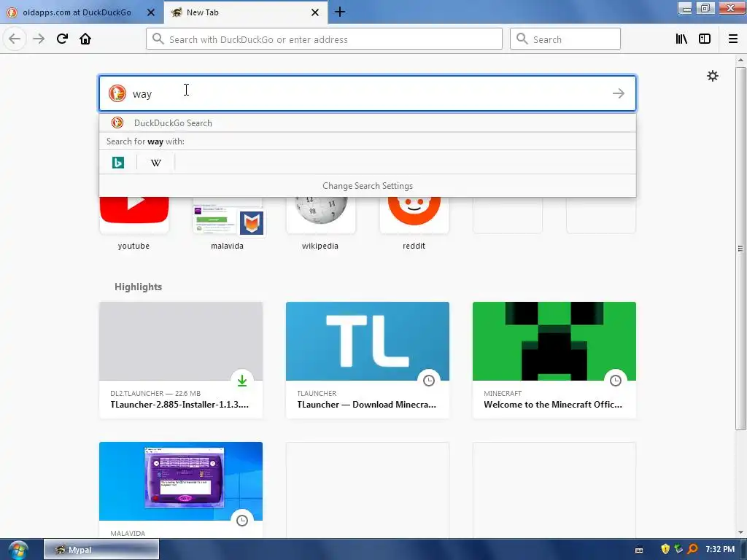Image resolution: width=747 pixels, height=560 pixels.
Task: Switch to oldapps.com at DuckDuckGo tab
Action: point(77,12)
